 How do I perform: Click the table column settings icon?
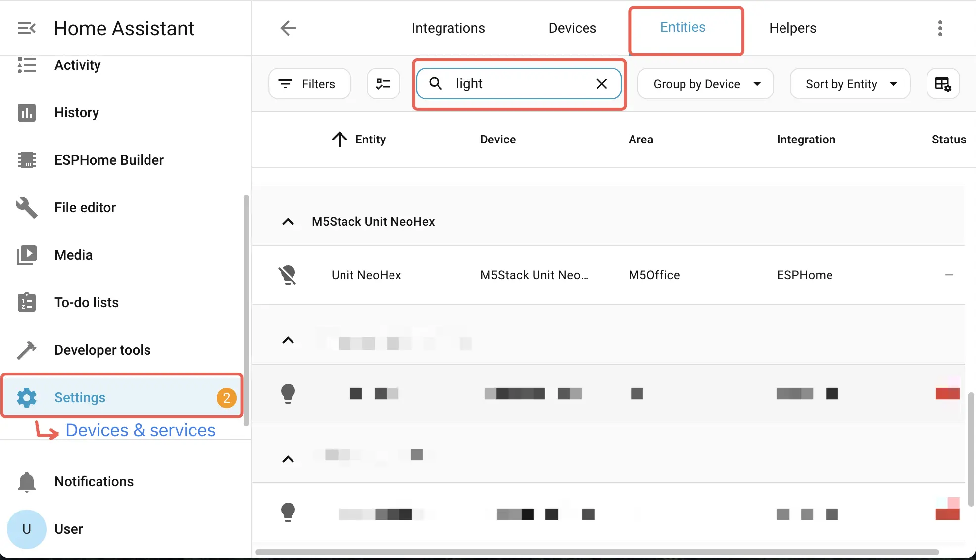click(942, 84)
